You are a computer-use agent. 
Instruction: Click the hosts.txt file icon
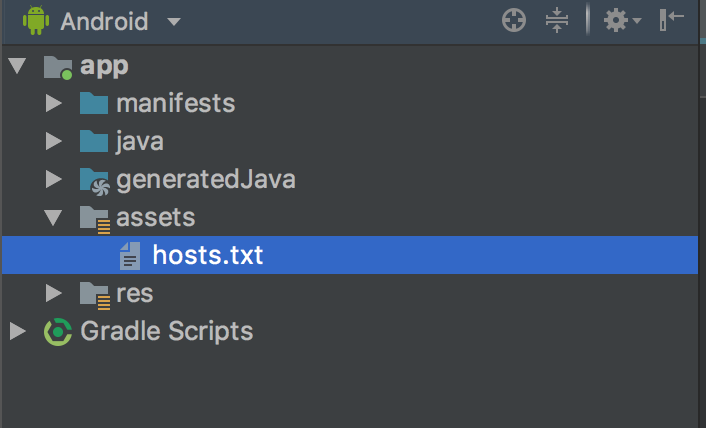[130, 256]
